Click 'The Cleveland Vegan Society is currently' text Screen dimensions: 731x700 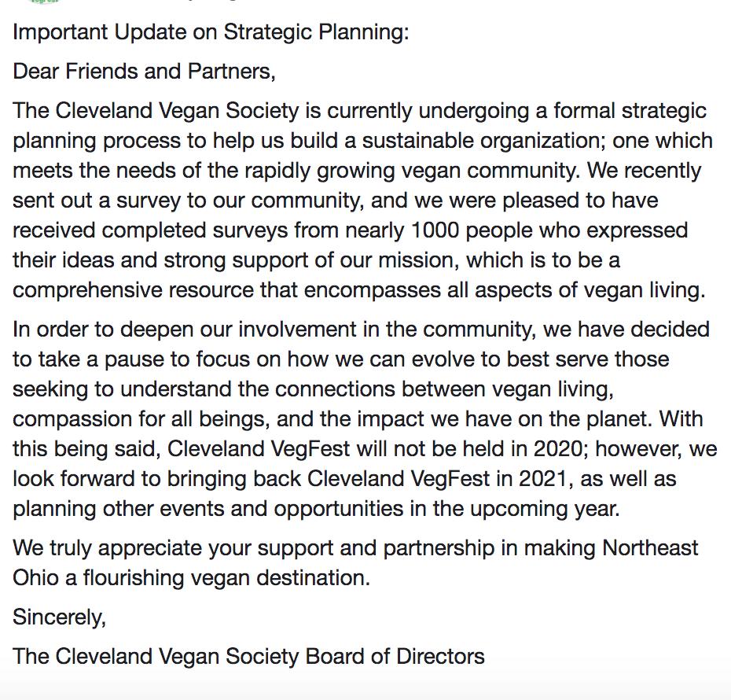(x=212, y=111)
